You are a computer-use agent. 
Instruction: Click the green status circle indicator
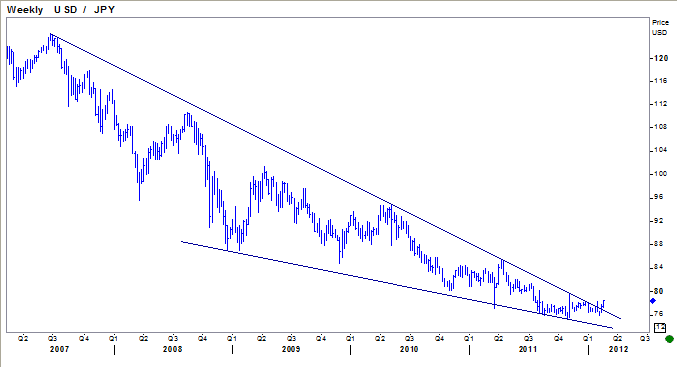(669, 339)
